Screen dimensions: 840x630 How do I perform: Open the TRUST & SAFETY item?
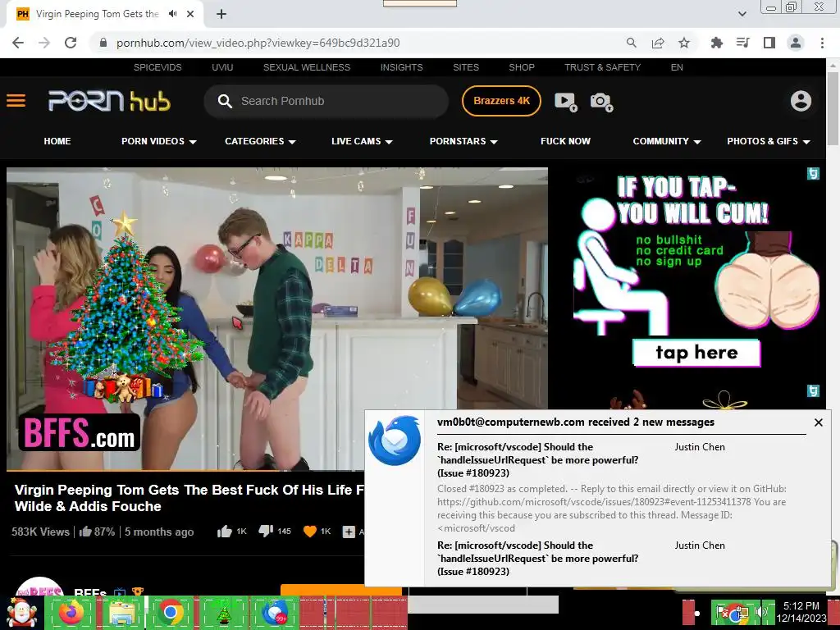pos(603,67)
